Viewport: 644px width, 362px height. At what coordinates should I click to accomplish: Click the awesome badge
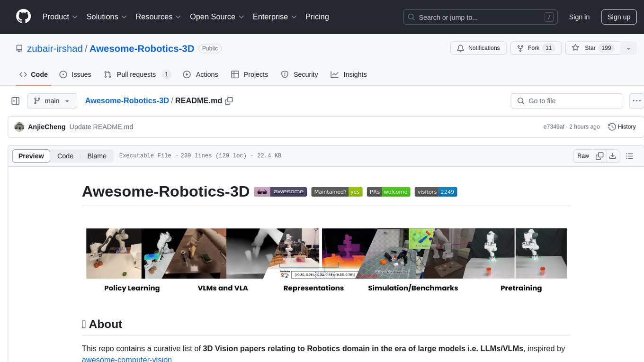(x=280, y=192)
